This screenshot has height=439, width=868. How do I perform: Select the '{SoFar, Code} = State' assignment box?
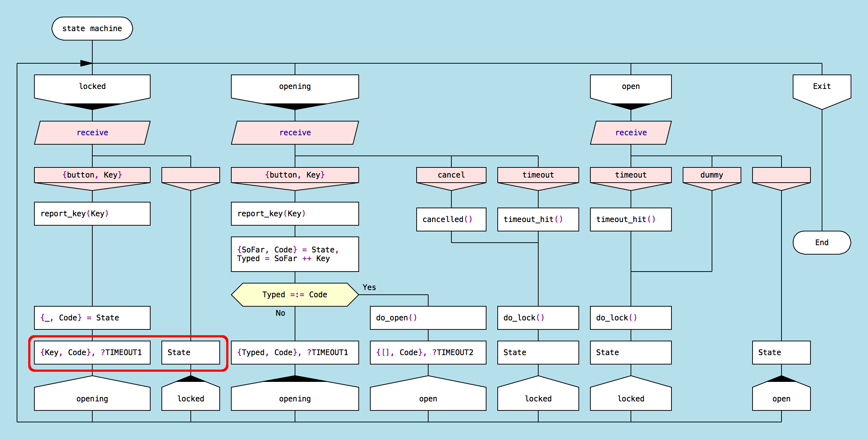(x=295, y=254)
